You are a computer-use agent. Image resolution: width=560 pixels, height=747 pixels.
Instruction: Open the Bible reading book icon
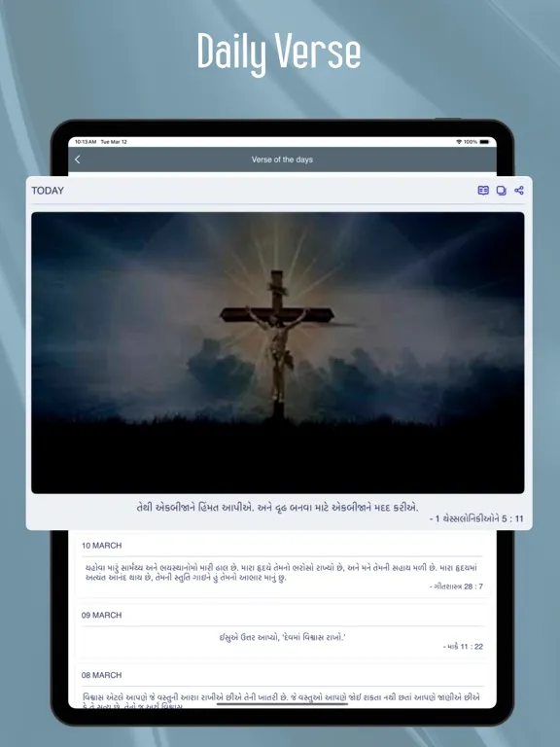coord(483,191)
